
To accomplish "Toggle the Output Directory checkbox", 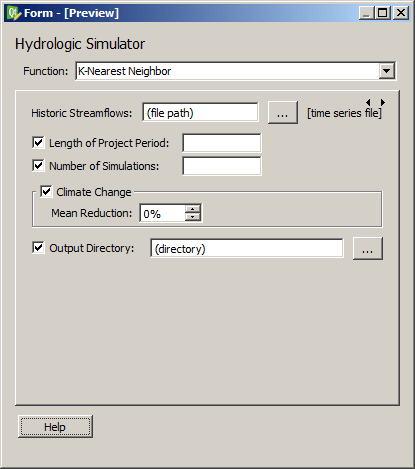I will click(x=38, y=248).
